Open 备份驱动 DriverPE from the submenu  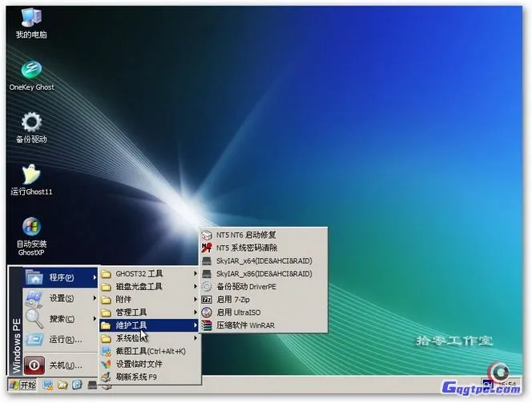coord(264,287)
